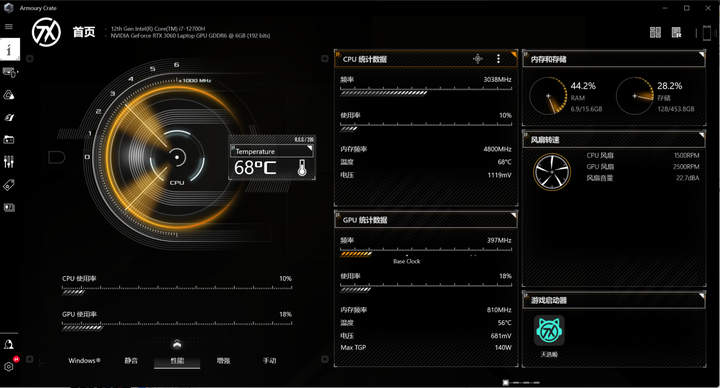The height and width of the screenshot is (388, 720).
Task: Open the hamburger menu in the sidebar
Action: pyautogui.click(x=9, y=26)
